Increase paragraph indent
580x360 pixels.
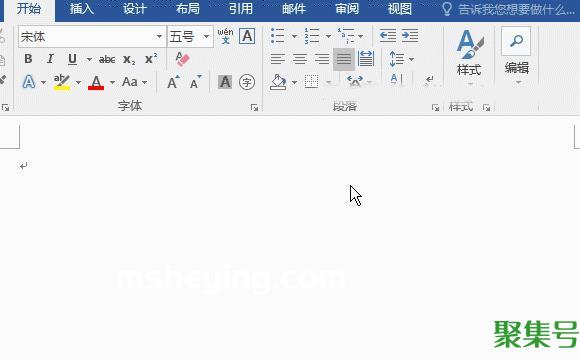tap(410, 36)
